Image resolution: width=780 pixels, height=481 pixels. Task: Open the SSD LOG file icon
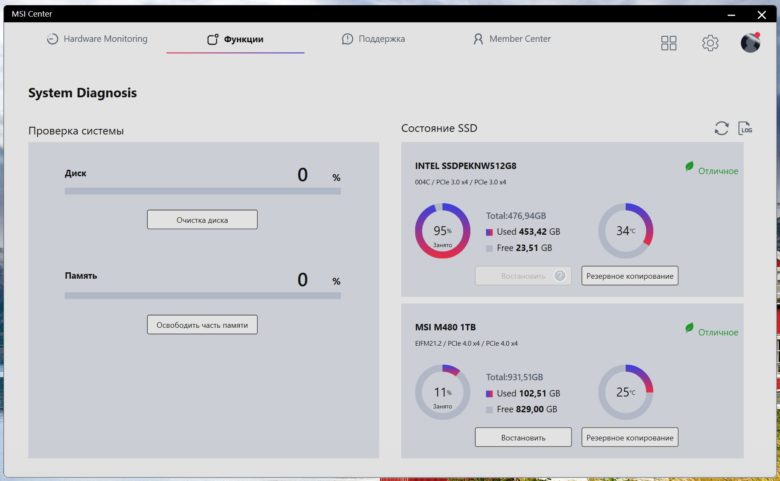click(745, 128)
